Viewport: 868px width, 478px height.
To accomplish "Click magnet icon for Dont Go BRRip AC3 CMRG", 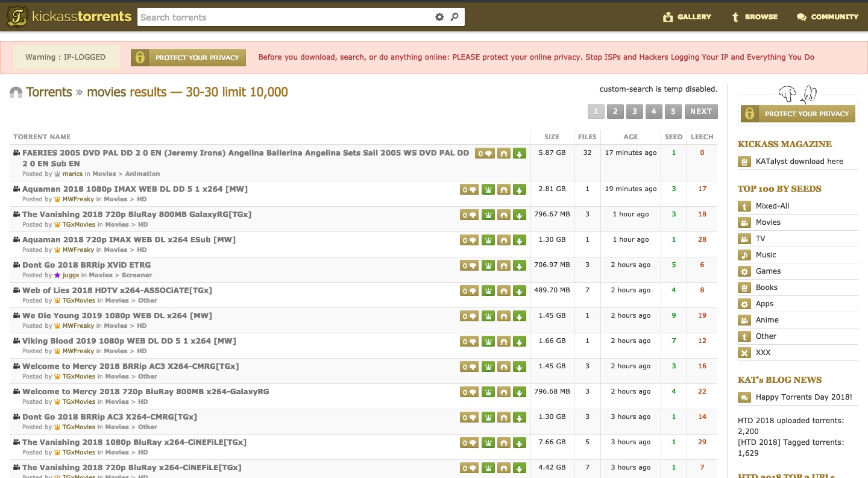I will [x=503, y=417].
